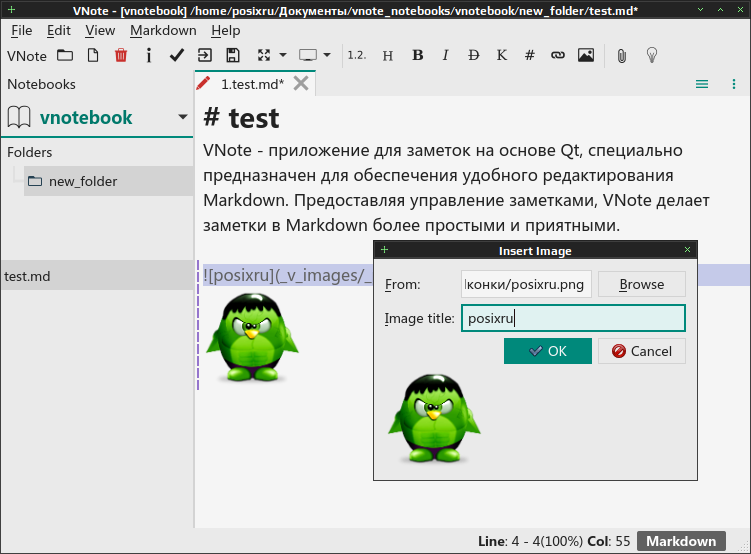The height and width of the screenshot is (554, 751).
Task: Click the Image title field
Action: point(573,318)
